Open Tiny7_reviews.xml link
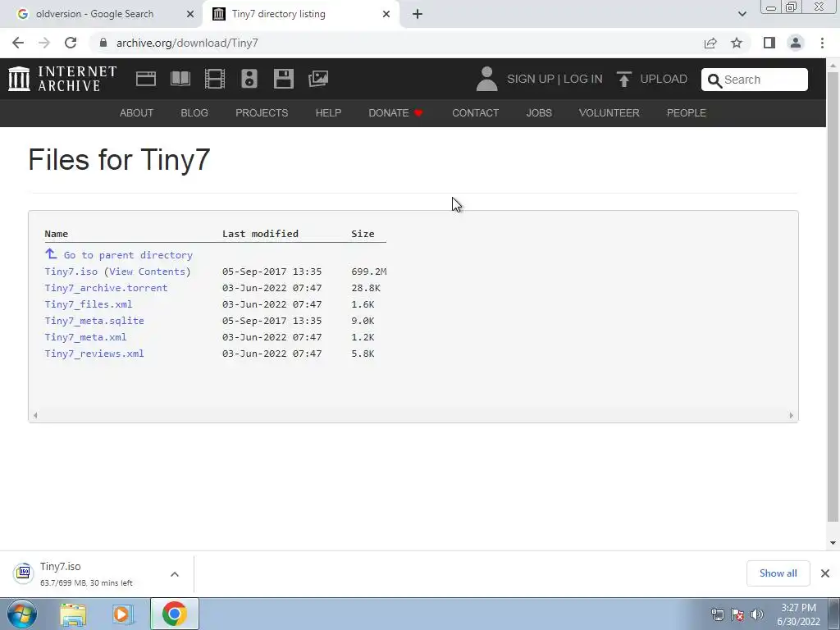This screenshot has width=840, height=630. tap(94, 354)
